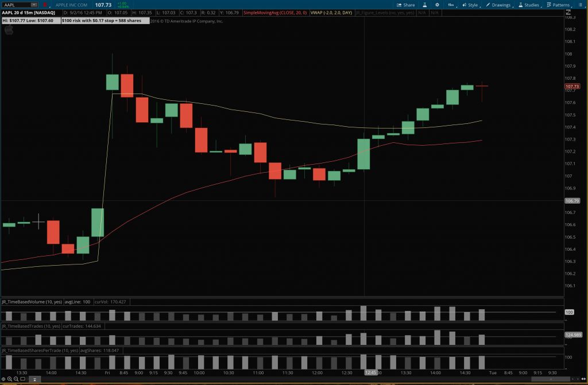Open chart settings gear icon
Image resolution: width=588 pixels, height=385 pixels.
437,5
